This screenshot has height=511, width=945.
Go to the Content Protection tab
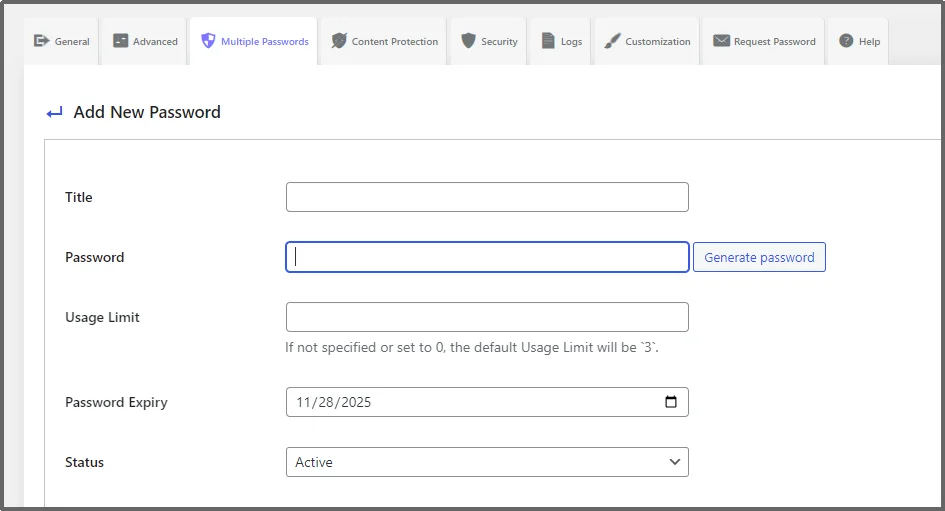pyautogui.click(x=385, y=41)
